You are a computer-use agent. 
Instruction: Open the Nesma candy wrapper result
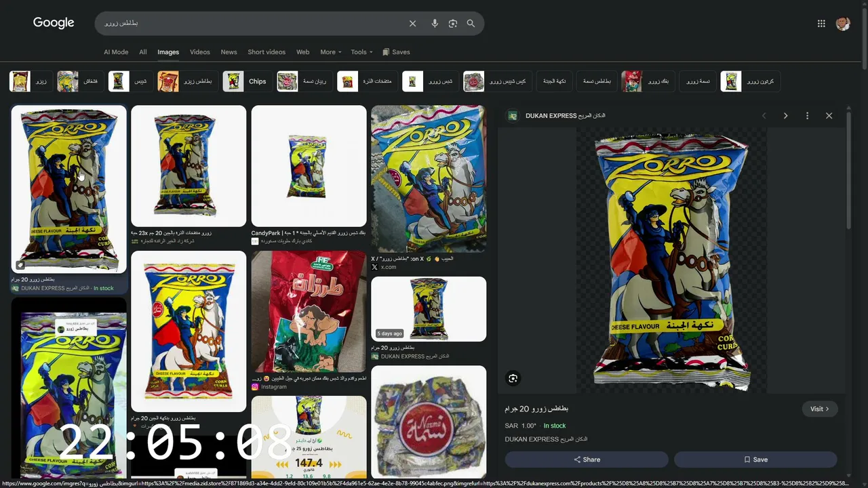pyautogui.click(x=429, y=422)
